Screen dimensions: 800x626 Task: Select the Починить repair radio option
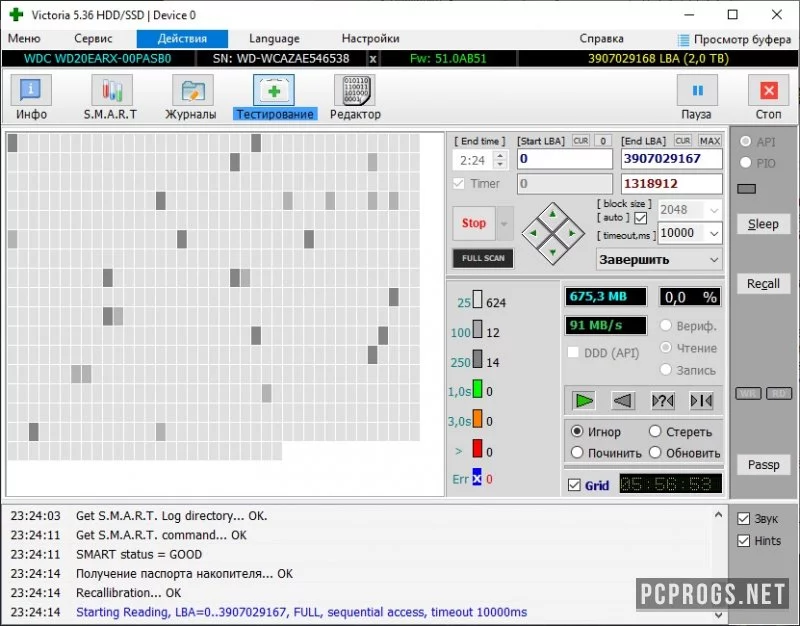point(577,453)
